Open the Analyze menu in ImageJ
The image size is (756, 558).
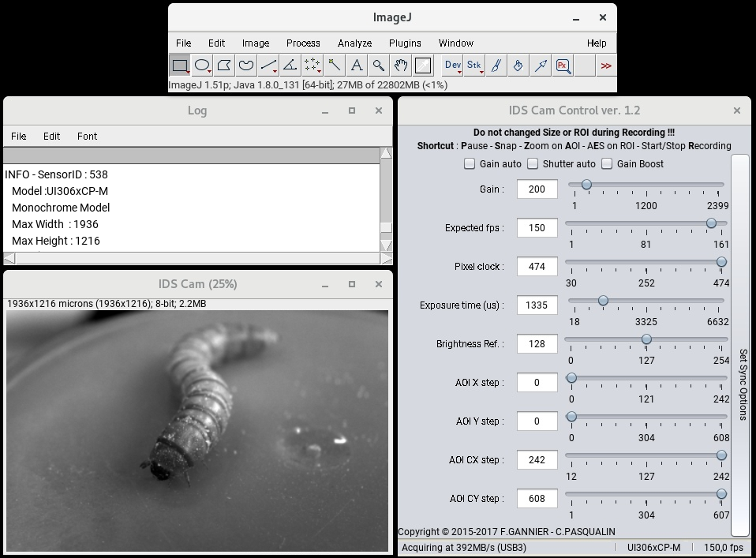click(x=354, y=43)
